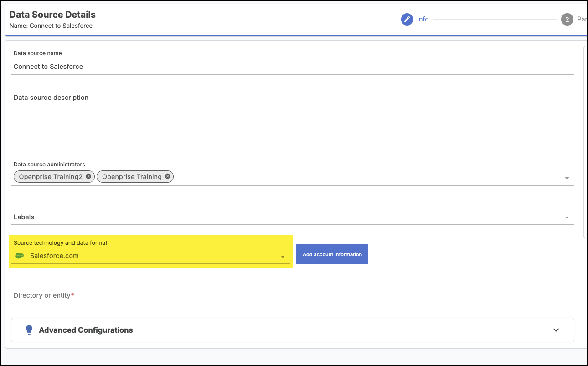Click the Name: Connect to Salesforce subtitle
The height and width of the screenshot is (366, 588).
click(x=51, y=26)
